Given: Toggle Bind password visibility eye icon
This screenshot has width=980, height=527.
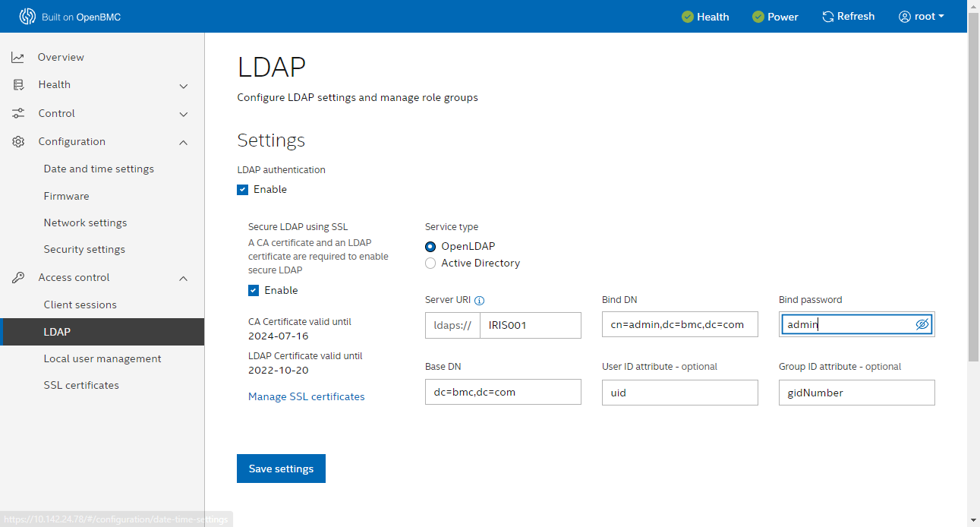Looking at the screenshot, I should point(922,324).
